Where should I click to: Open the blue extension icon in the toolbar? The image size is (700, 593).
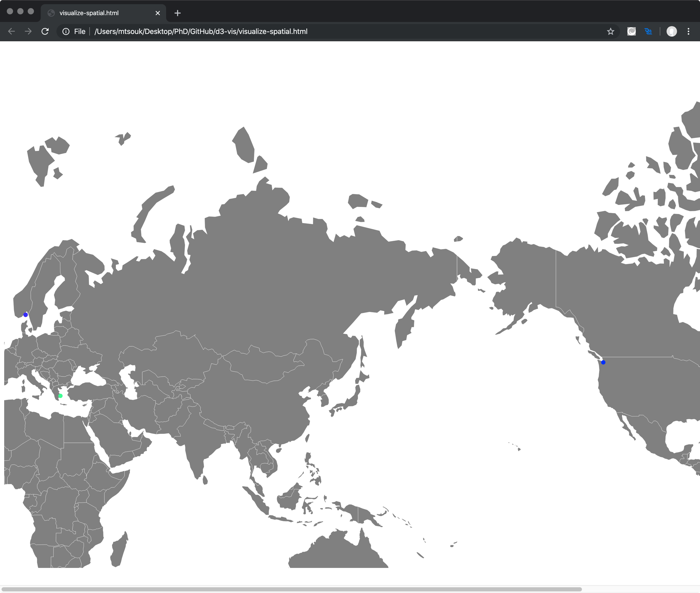(648, 31)
